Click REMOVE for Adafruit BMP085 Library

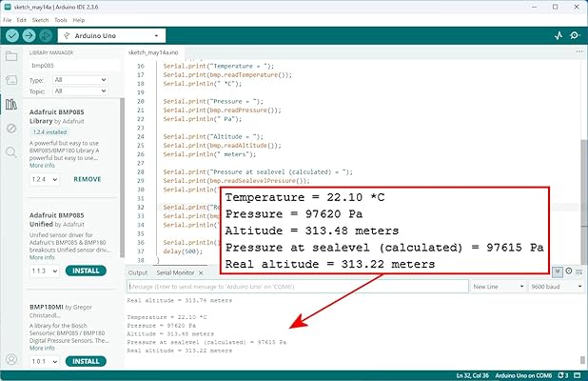click(88, 179)
